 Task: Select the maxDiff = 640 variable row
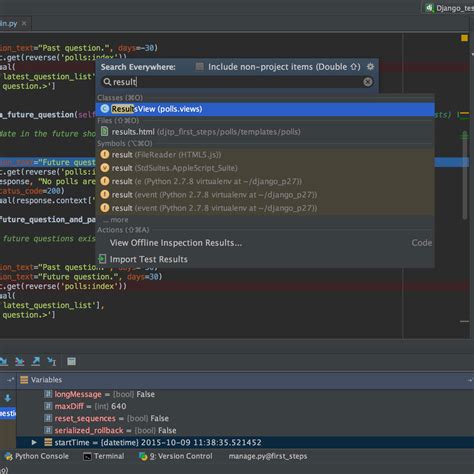[x=245, y=406]
